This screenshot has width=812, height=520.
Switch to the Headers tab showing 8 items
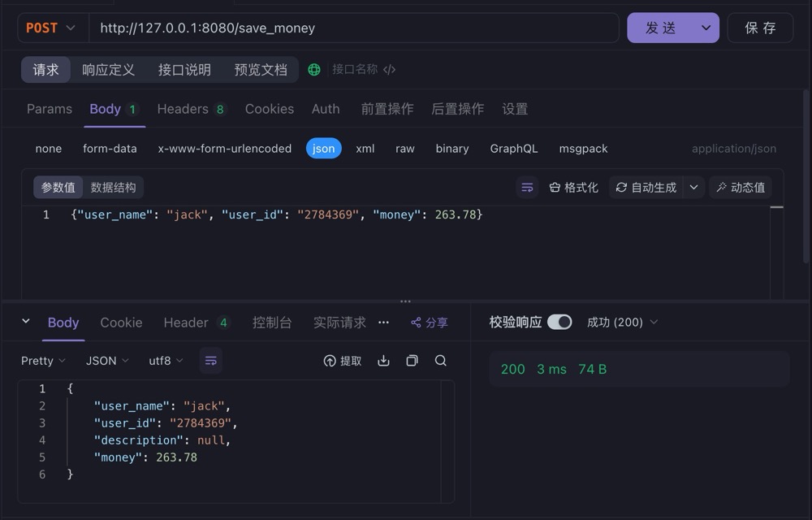186,109
